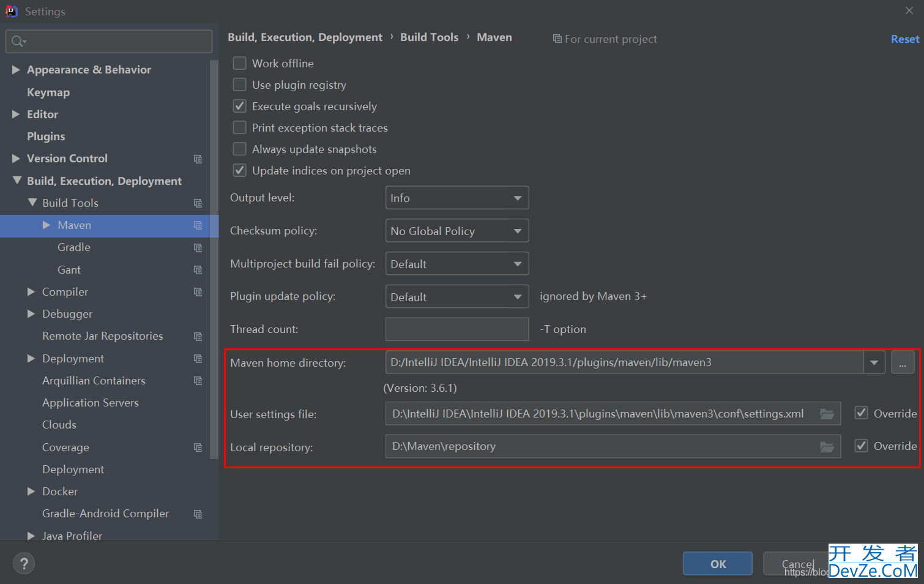This screenshot has height=584, width=924.
Task: Expand the Editor tree node
Action: [x=16, y=114]
